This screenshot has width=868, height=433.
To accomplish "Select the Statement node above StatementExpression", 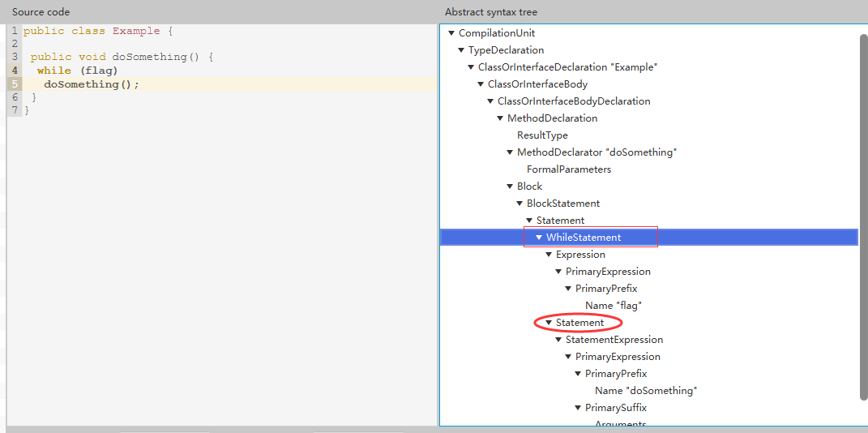I will [579, 323].
